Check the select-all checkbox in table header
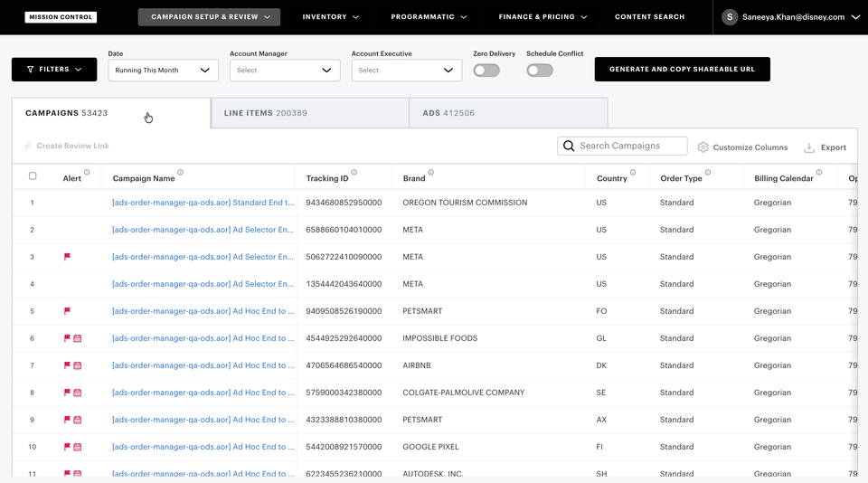This screenshot has height=483, width=868. 33,175
